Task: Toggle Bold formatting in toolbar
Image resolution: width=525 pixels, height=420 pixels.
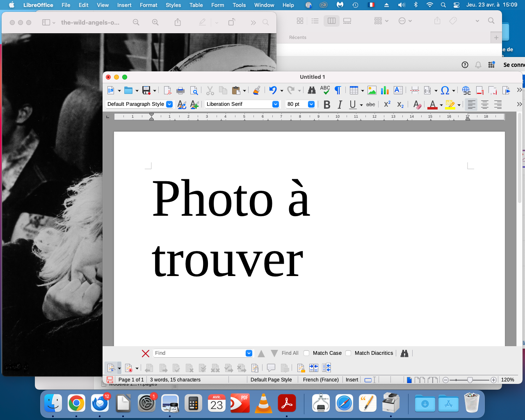Action: click(327, 105)
